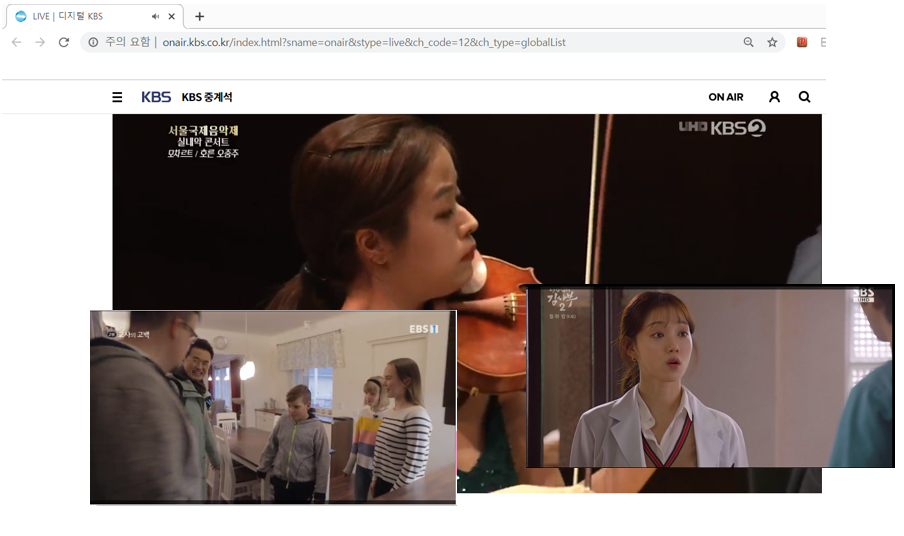Open the zoom magnifier icon in the address bar
The height and width of the screenshot is (536, 904).
click(748, 42)
